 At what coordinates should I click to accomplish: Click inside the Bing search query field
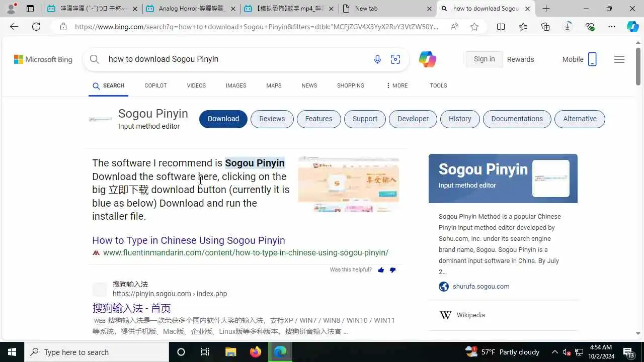pos(236,59)
